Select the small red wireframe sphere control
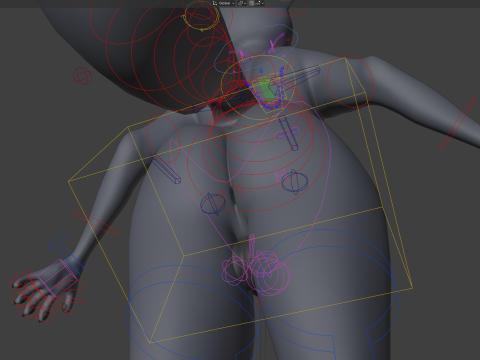Screen dimensions: 480x360 [x=82, y=76]
